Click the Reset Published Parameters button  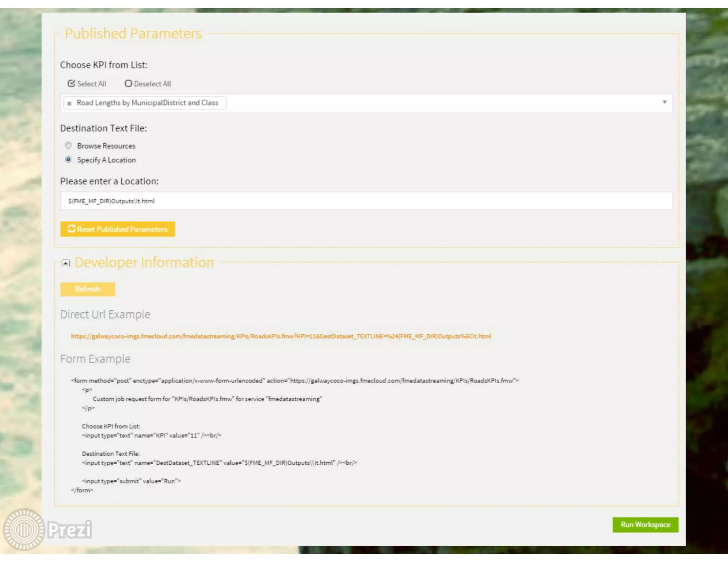(117, 229)
